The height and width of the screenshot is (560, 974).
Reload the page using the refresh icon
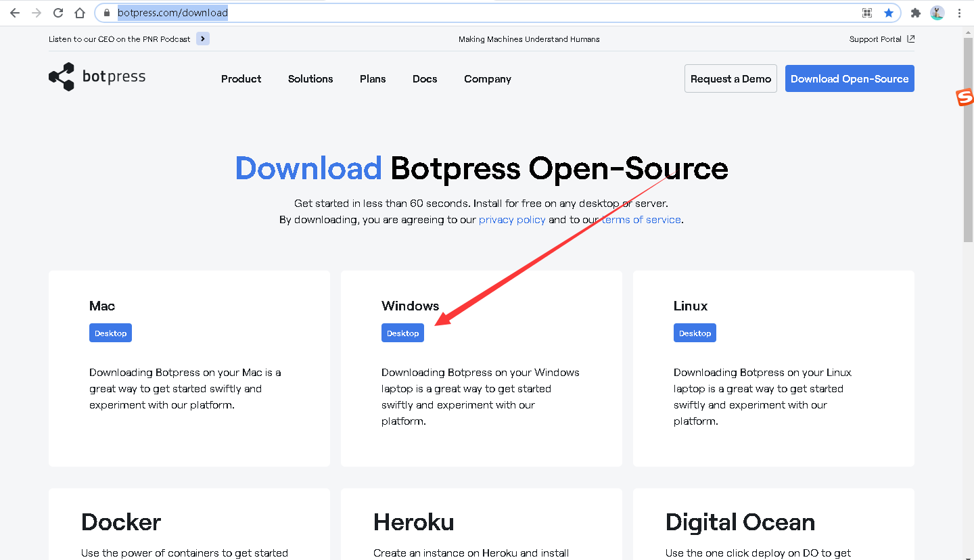click(58, 12)
